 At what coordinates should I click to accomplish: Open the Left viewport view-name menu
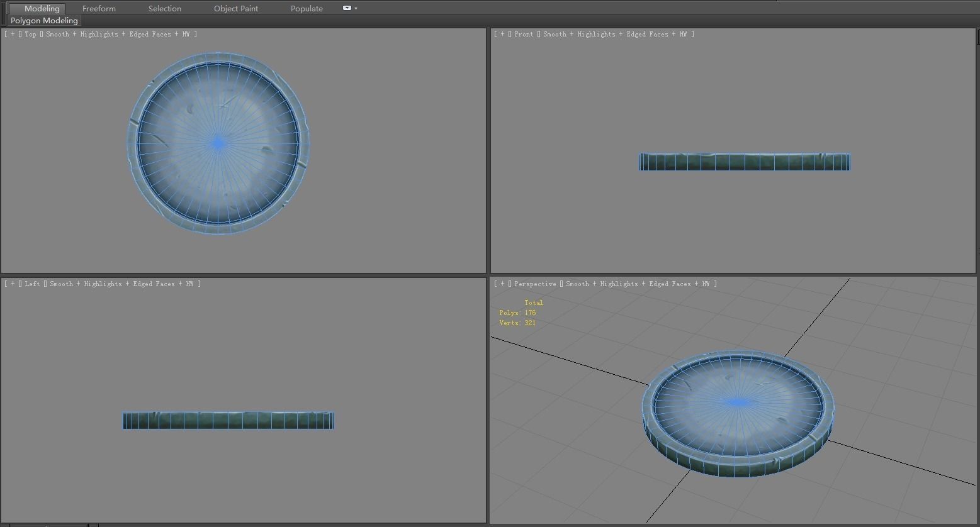tap(32, 284)
